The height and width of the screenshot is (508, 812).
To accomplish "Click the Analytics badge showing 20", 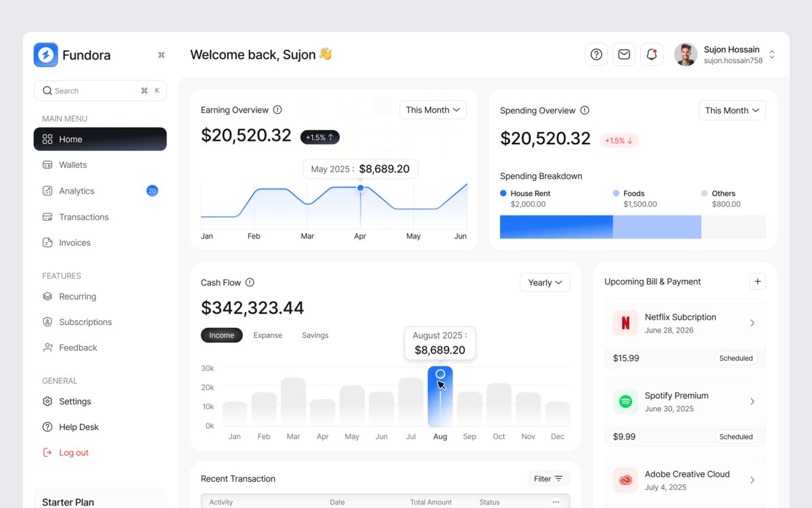I will pos(152,191).
